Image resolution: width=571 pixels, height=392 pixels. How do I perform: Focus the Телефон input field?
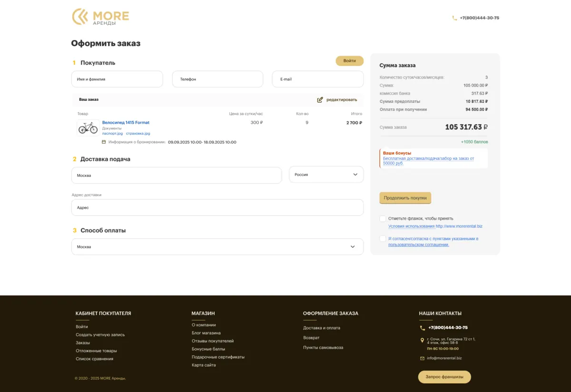pos(217,79)
